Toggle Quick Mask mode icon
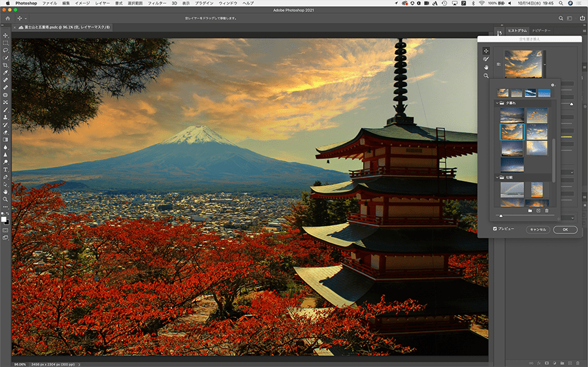 [x=5, y=230]
